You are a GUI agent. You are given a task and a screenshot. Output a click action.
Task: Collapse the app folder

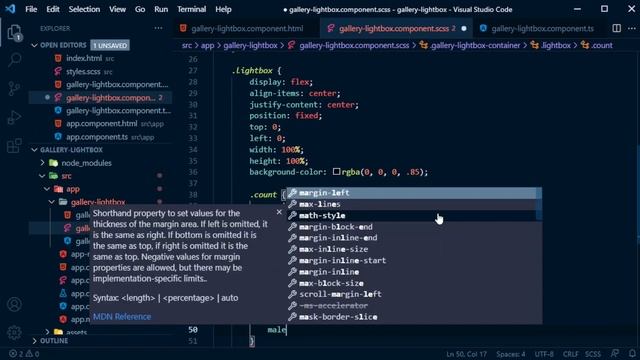[47, 189]
